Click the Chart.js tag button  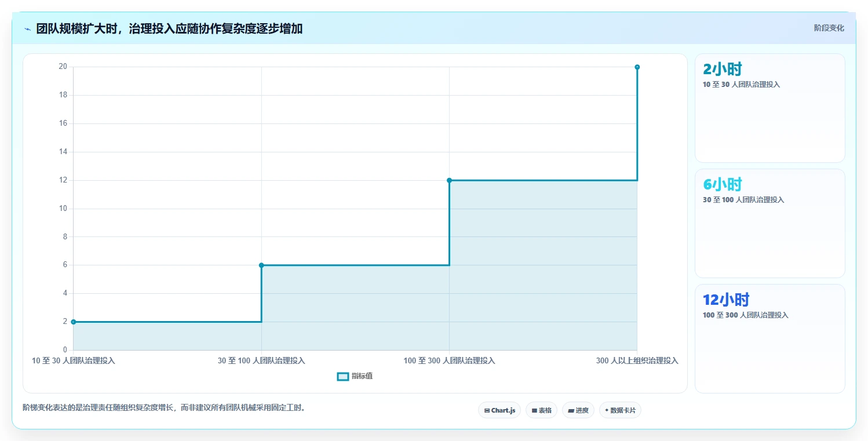point(499,410)
